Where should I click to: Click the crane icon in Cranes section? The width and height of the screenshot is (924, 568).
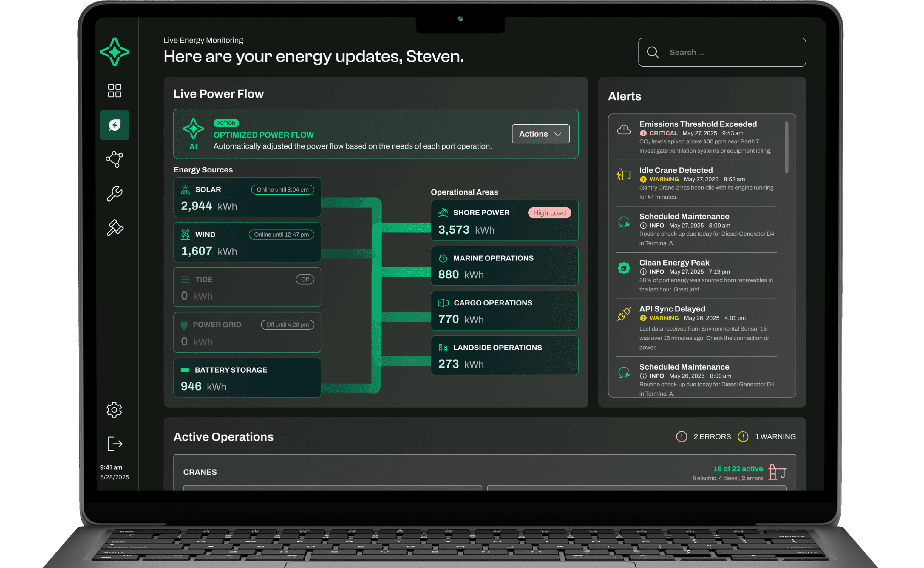tap(777, 472)
